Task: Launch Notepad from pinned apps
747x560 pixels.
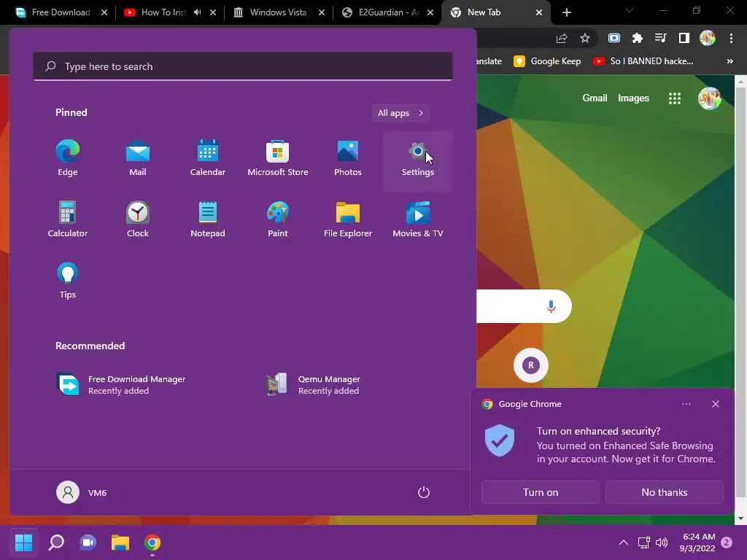Action: click(208, 220)
